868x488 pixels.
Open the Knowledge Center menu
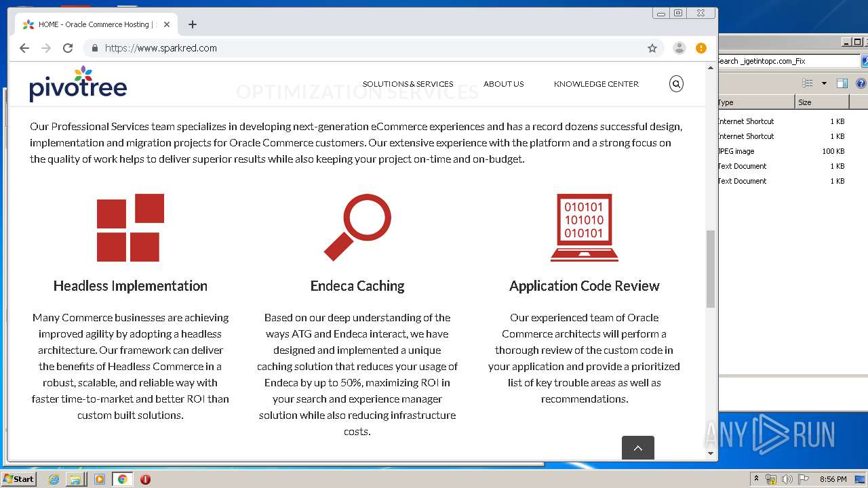[596, 84]
